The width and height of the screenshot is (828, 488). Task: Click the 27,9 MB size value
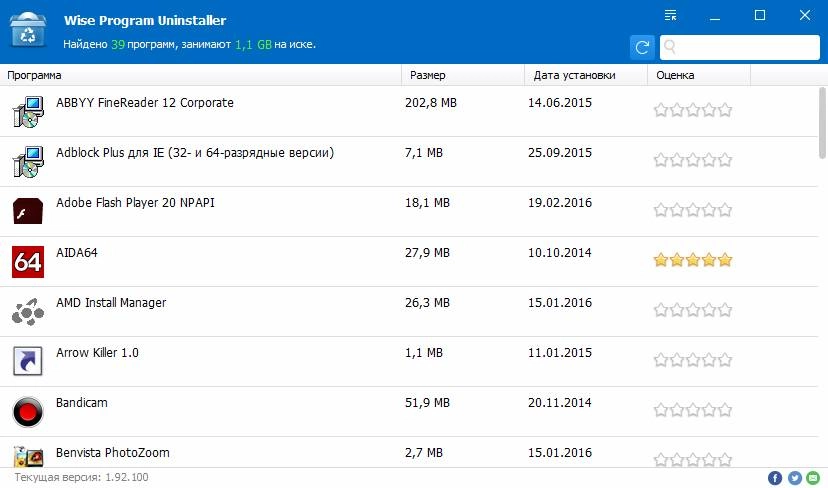pyautogui.click(x=427, y=252)
